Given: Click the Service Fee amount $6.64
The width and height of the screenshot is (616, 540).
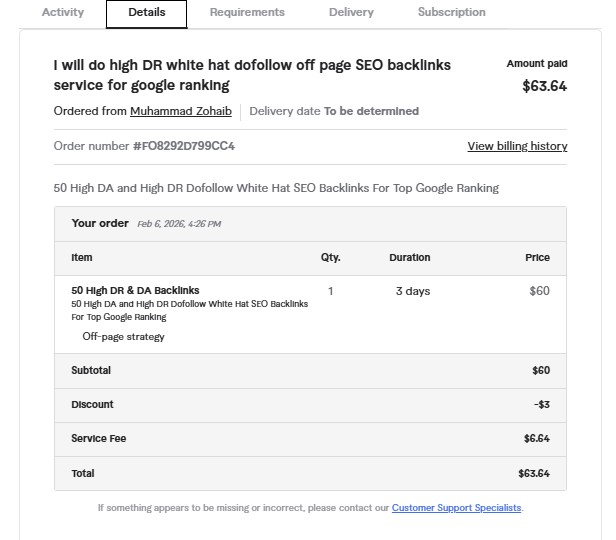Looking at the screenshot, I should click(x=536, y=439).
